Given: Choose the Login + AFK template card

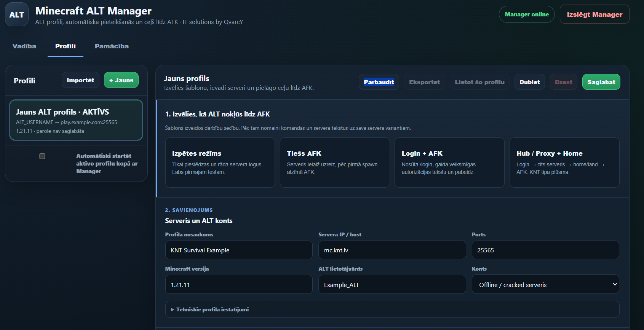Looking at the screenshot, I should point(449,163).
